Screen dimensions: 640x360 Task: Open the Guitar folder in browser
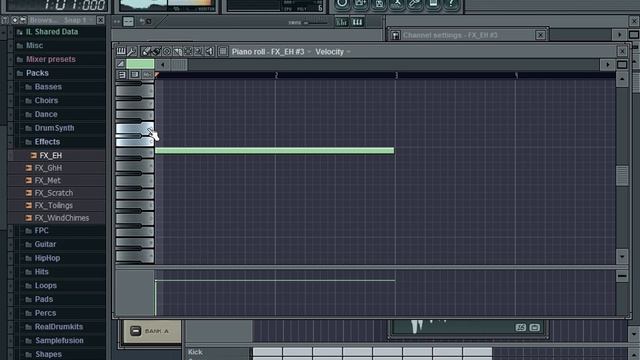[x=45, y=244]
